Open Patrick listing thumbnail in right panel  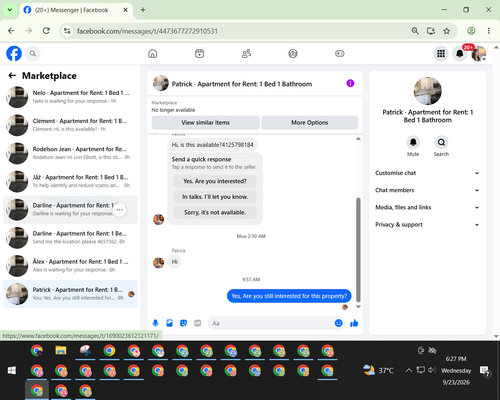(x=427, y=91)
